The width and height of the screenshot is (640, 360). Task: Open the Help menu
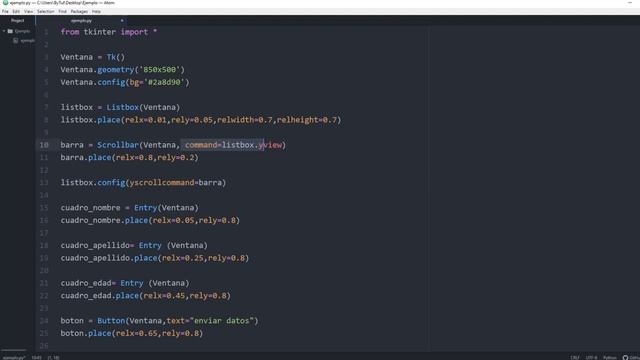pyautogui.click(x=96, y=11)
